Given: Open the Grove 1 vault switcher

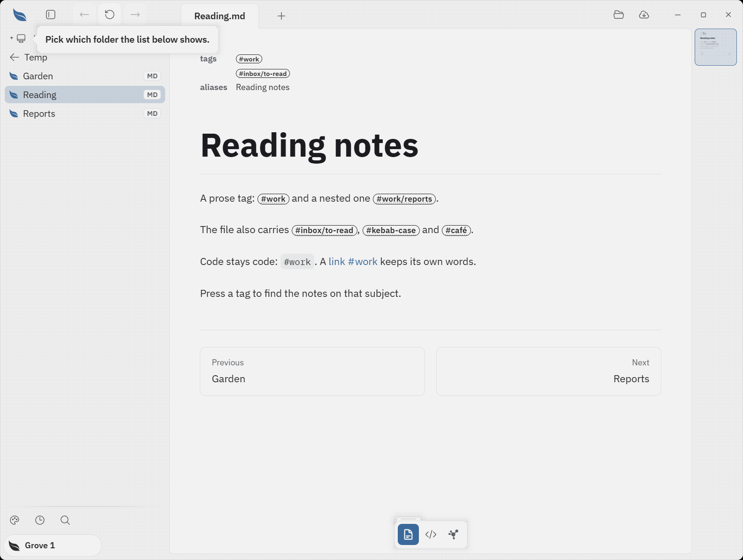Looking at the screenshot, I should click(53, 545).
